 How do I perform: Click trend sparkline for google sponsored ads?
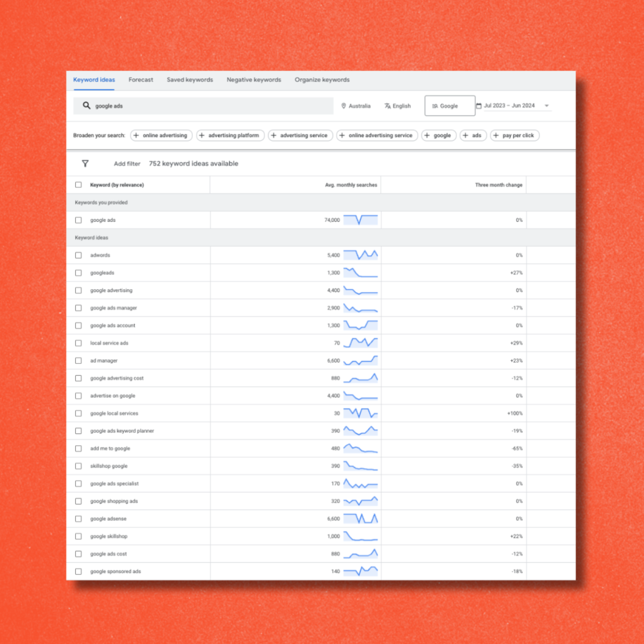[361, 571]
